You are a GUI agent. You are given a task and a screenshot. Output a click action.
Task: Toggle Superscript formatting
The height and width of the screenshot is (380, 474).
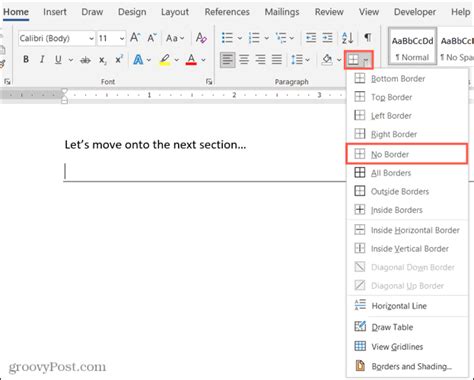tap(119, 60)
